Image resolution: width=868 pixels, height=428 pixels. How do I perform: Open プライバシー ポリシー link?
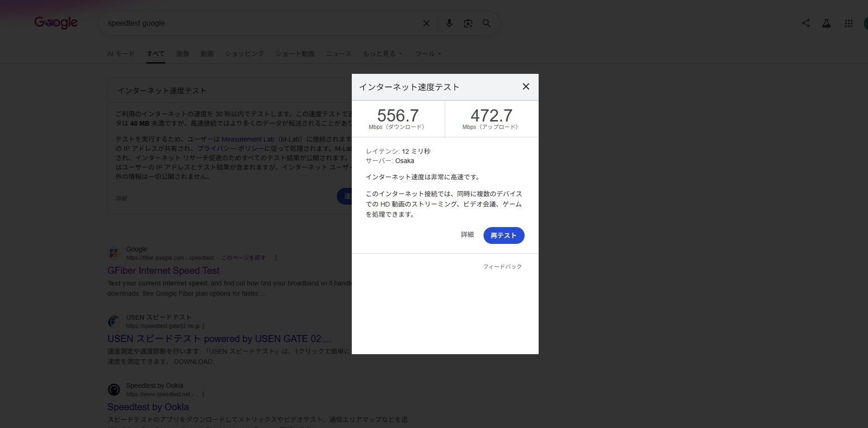click(x=231, y=149)
